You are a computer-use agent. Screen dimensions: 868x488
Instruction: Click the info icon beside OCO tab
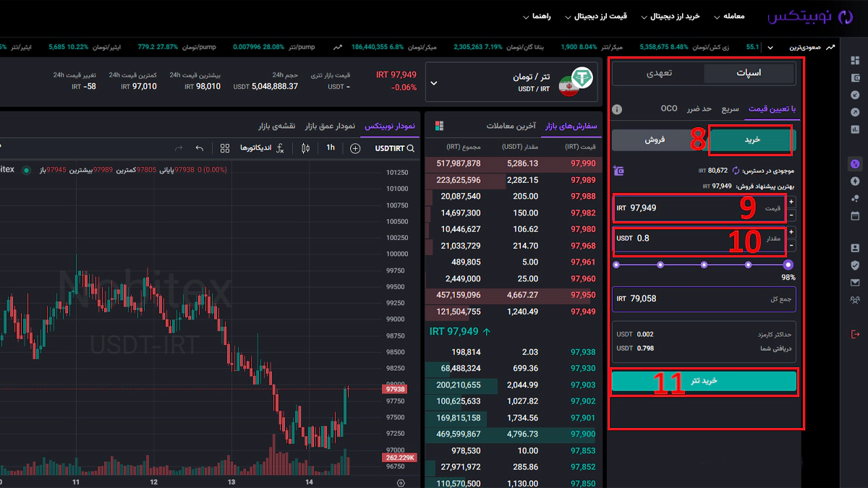[x=617, y=109]
